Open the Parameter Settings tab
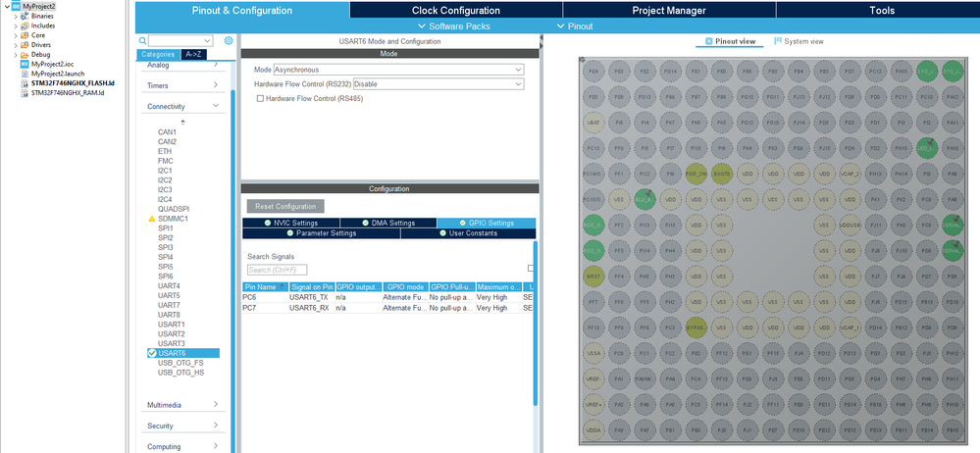This screenshot has width=980, height=453. pyautogui.click(x=321, y=233)
